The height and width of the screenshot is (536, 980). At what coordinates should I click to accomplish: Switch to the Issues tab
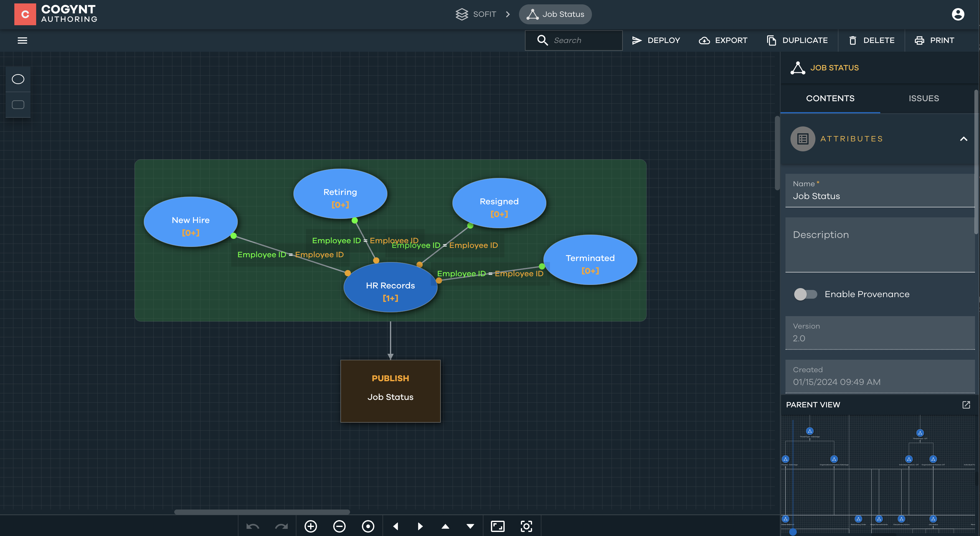[923, 98]
